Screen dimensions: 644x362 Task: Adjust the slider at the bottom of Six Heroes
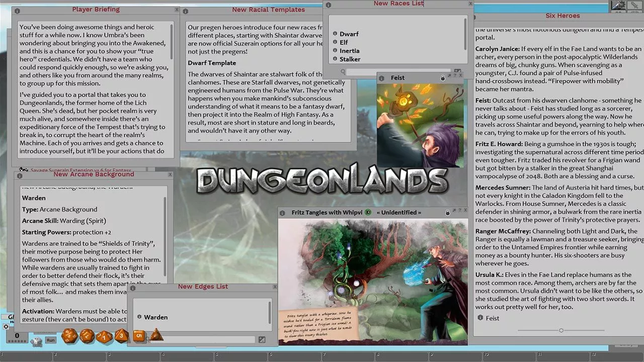[561, 330]
